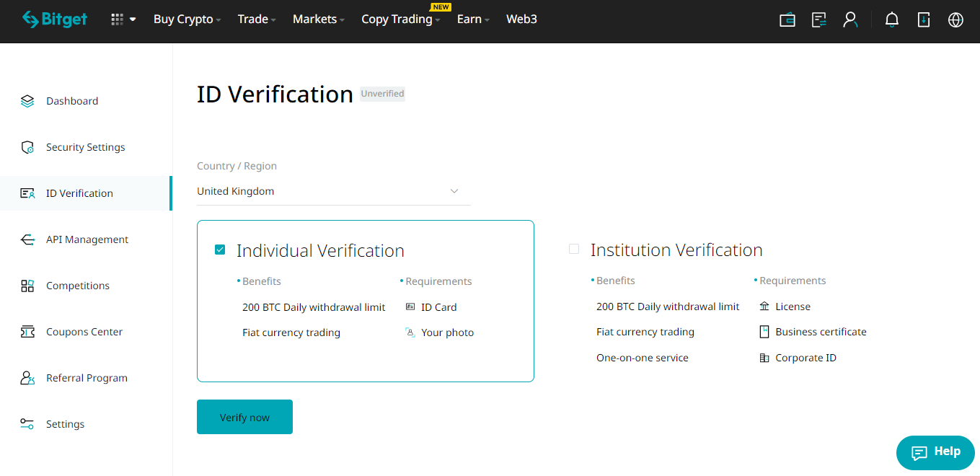The height and width of the screenshot is (476, 980).
Task: Open Security Settings in the sidebar
Action: coord(86,147)
